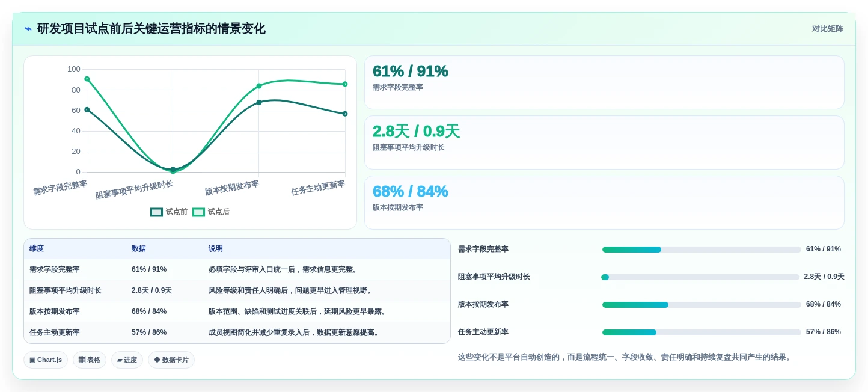Select the 试点前 data point for 版本按期发布率

259,102
